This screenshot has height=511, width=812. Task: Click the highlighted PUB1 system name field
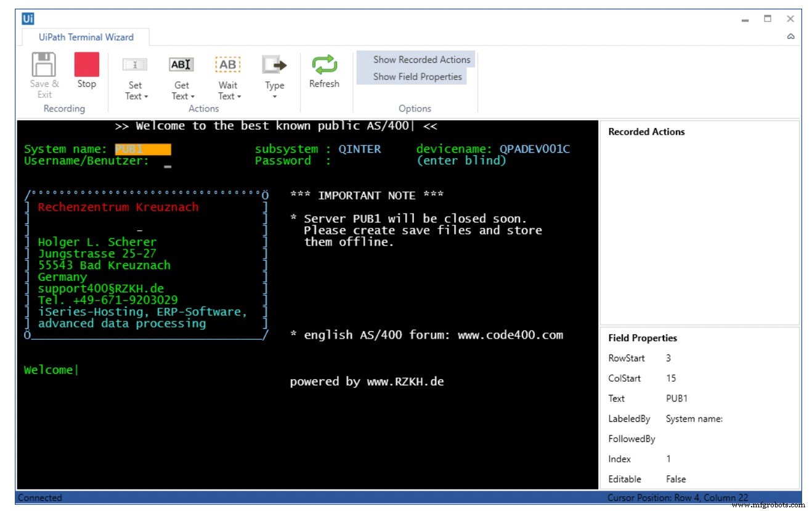[142, 149]
